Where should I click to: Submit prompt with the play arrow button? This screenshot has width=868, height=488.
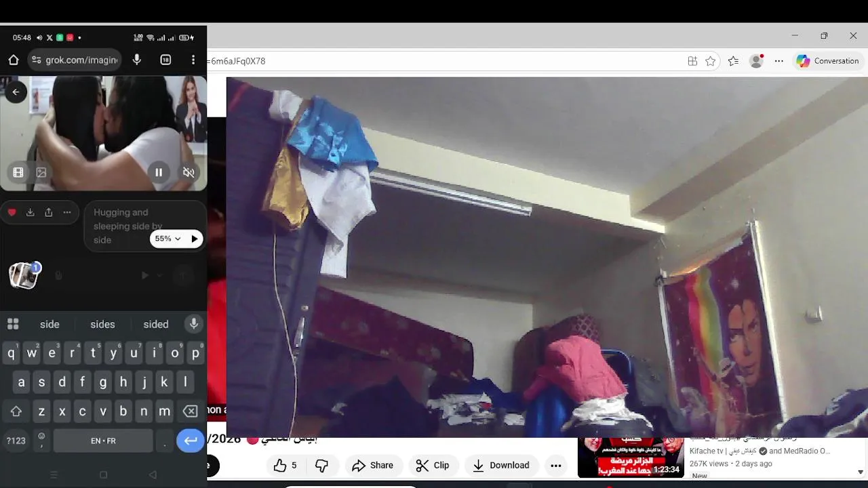click(x=195, y=239)
